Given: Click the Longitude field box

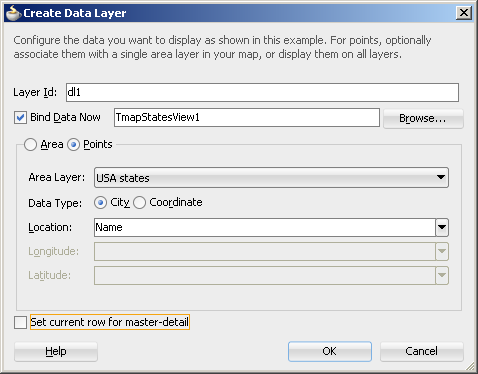Looking at the screenshot, I should [265, 251].
